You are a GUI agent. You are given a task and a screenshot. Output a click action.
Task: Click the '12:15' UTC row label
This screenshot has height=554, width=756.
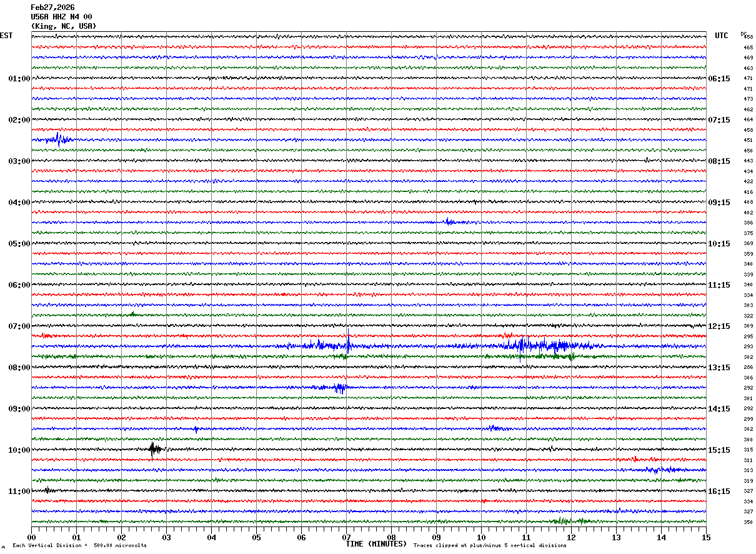[719, 326]
